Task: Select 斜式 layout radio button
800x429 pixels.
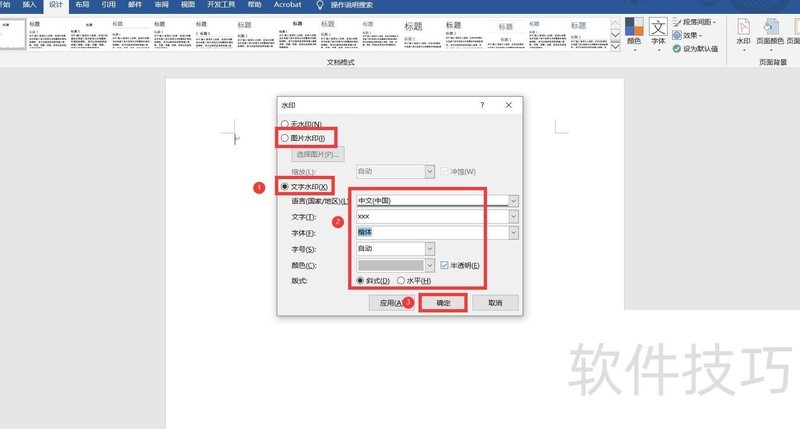Action: coord(360,281)
